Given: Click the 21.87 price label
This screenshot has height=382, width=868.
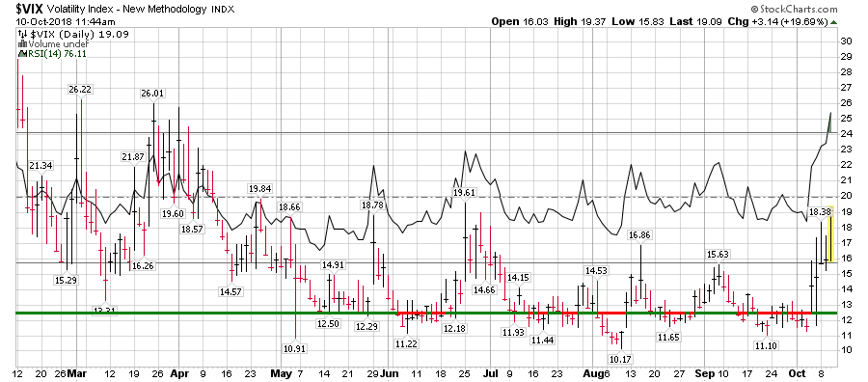Looking at the screenshot, I should [133, 157].
